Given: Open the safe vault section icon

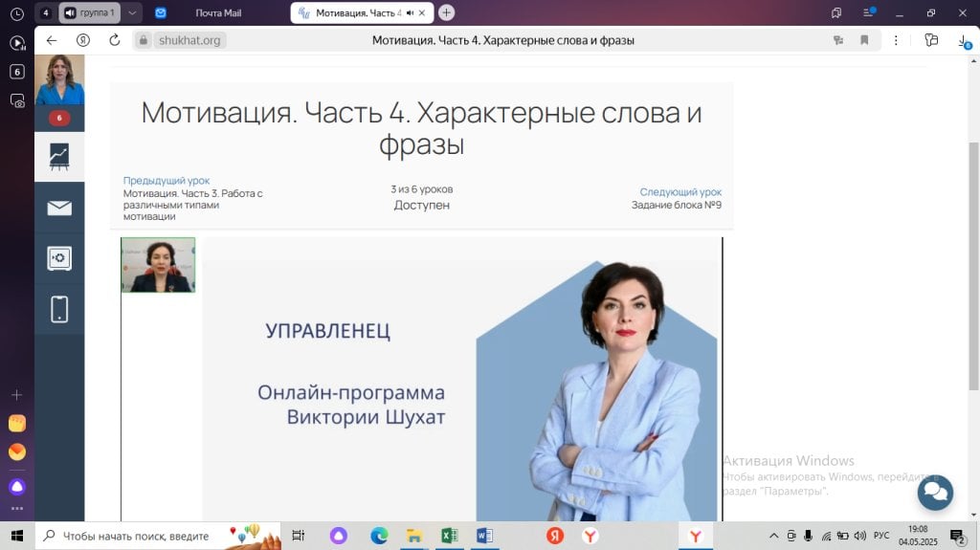Looking at the screenshot, I should [x=59, y=258].
